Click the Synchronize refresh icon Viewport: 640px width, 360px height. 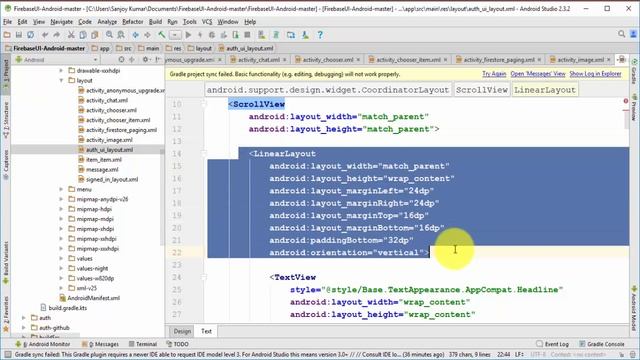(30, 35)
